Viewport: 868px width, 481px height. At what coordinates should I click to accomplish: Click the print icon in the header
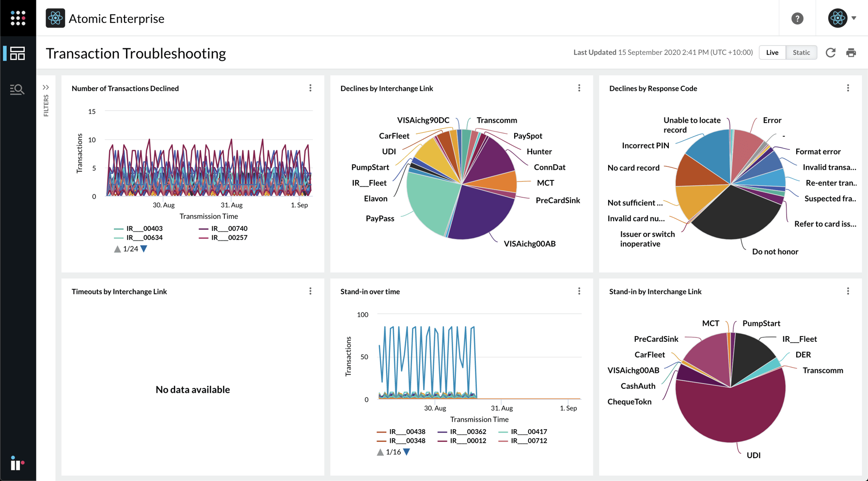pos(852,52)
